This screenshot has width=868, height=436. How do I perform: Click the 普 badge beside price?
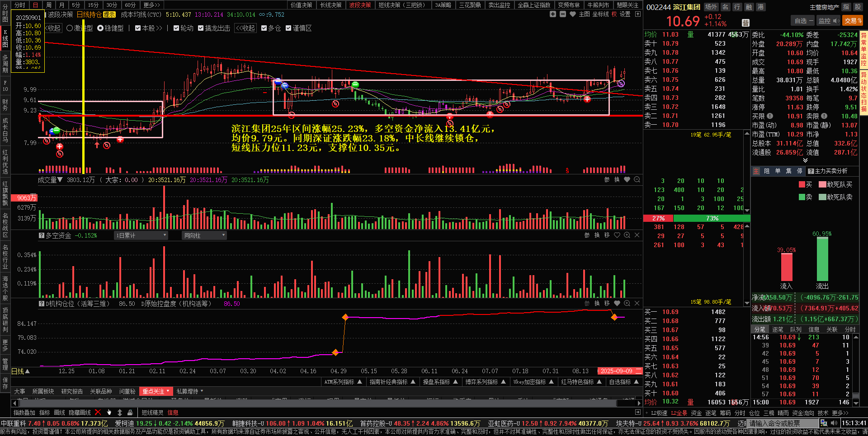coord(745,23)
